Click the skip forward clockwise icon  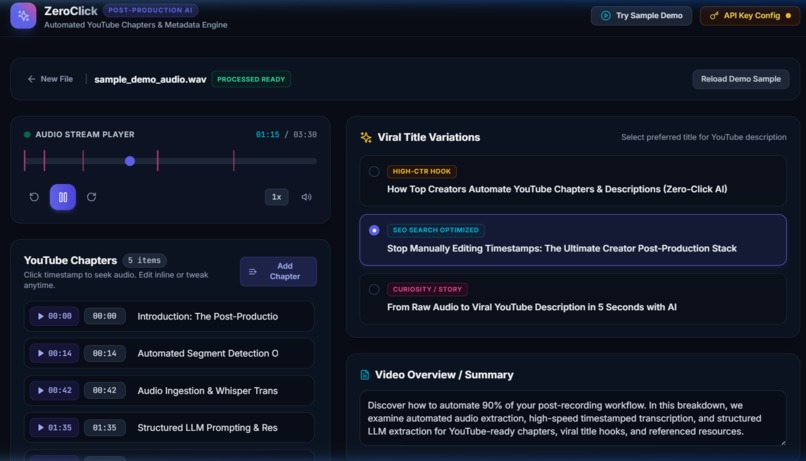point(91,197)
